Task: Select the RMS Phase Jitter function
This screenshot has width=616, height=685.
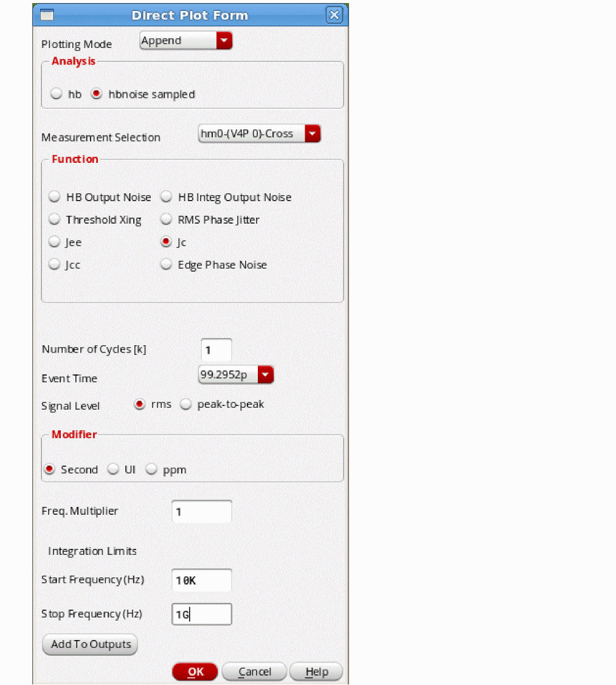Action: (166, 219)
